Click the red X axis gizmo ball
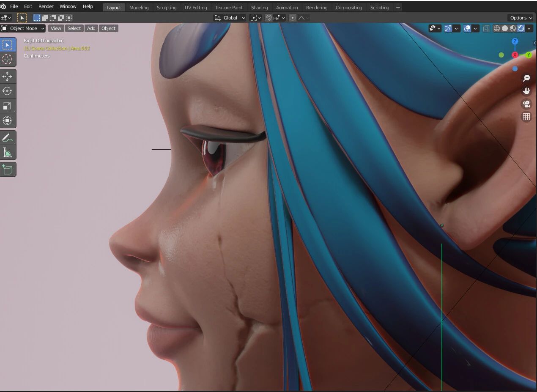 (515, 55)
